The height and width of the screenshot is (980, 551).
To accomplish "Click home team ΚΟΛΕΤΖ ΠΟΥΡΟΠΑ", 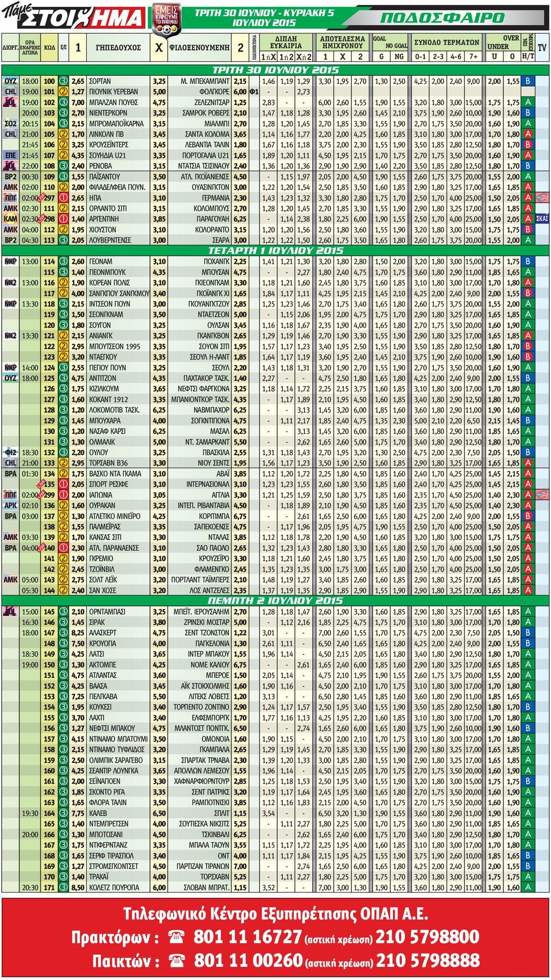I will (x=114, y=888).
